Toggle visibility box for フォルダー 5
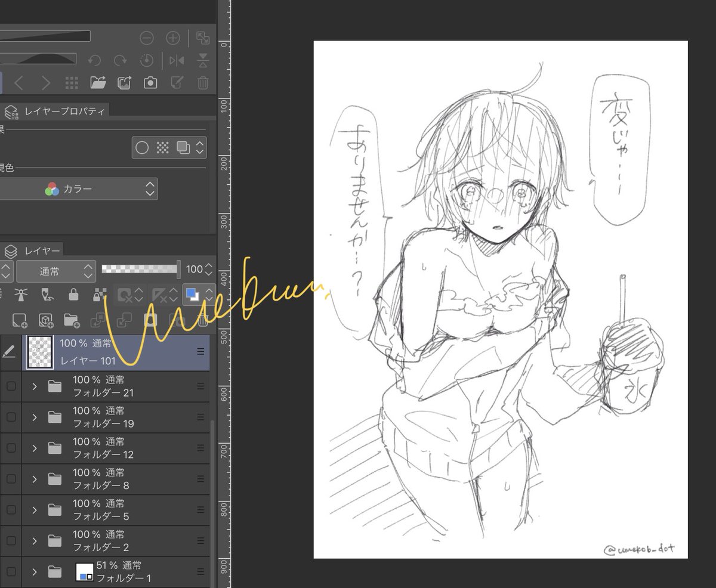This screenshot has width=716, height=588. click(11, 510)
